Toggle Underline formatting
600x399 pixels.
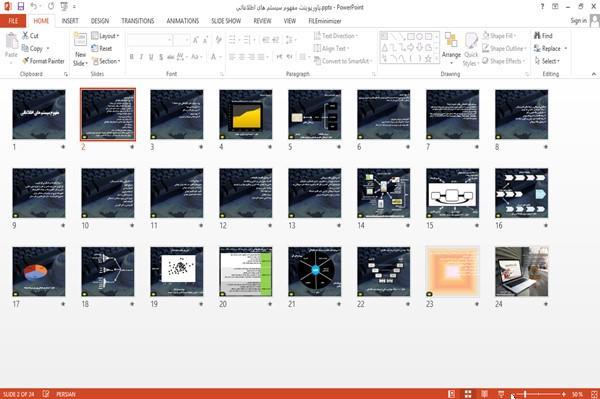[151, 57]
